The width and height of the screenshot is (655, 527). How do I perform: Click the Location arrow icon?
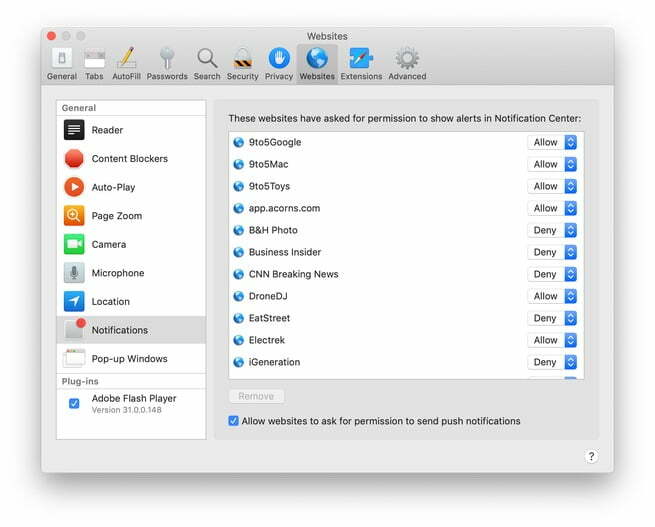coord(74,302)
